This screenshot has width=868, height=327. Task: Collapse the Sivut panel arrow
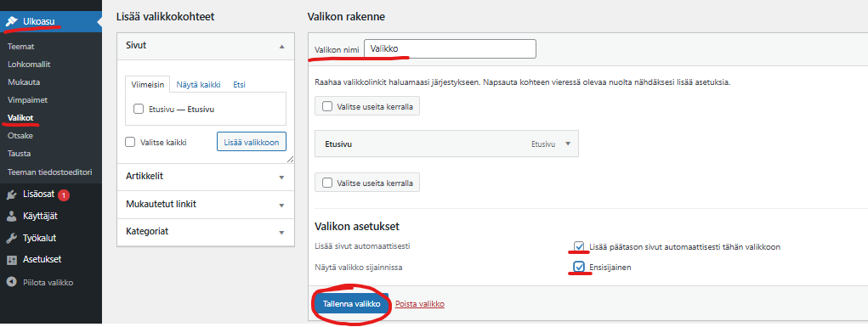click(281, 47)
